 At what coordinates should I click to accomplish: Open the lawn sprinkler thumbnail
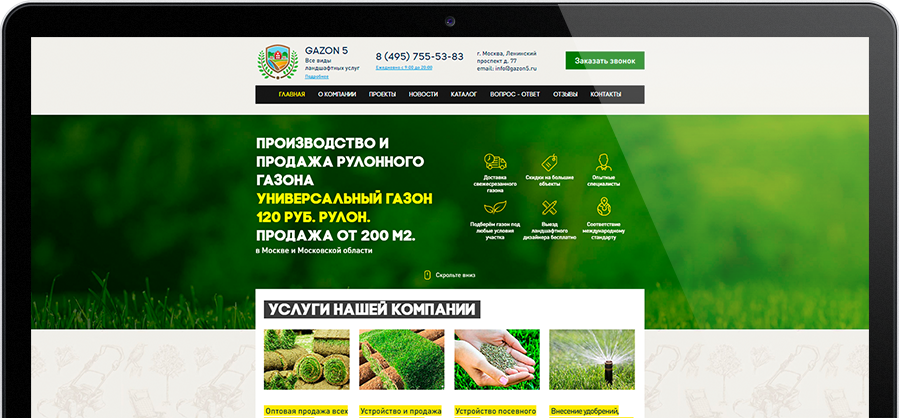tap(592, 360)
